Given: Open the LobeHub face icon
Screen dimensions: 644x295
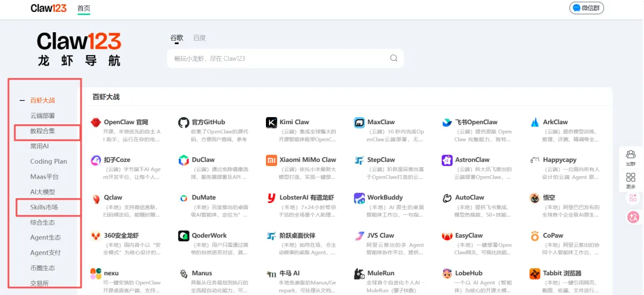Looking at the screenshot, I should [447, 274].
